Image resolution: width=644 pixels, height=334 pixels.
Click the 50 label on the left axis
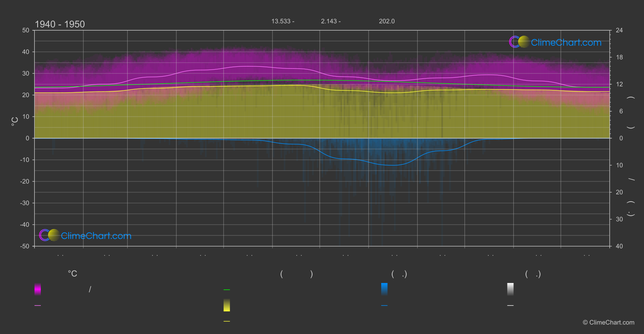click(26, 30)
